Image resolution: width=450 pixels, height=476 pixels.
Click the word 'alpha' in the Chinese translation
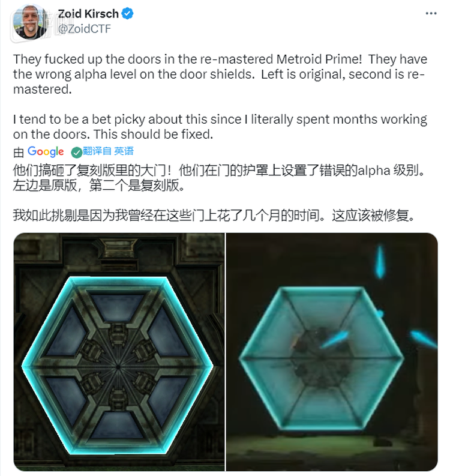click(x=374, y=171)
